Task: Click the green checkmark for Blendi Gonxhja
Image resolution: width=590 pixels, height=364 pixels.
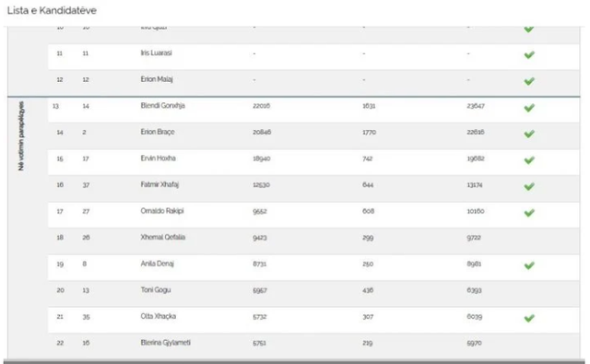Action: point(529,108)
